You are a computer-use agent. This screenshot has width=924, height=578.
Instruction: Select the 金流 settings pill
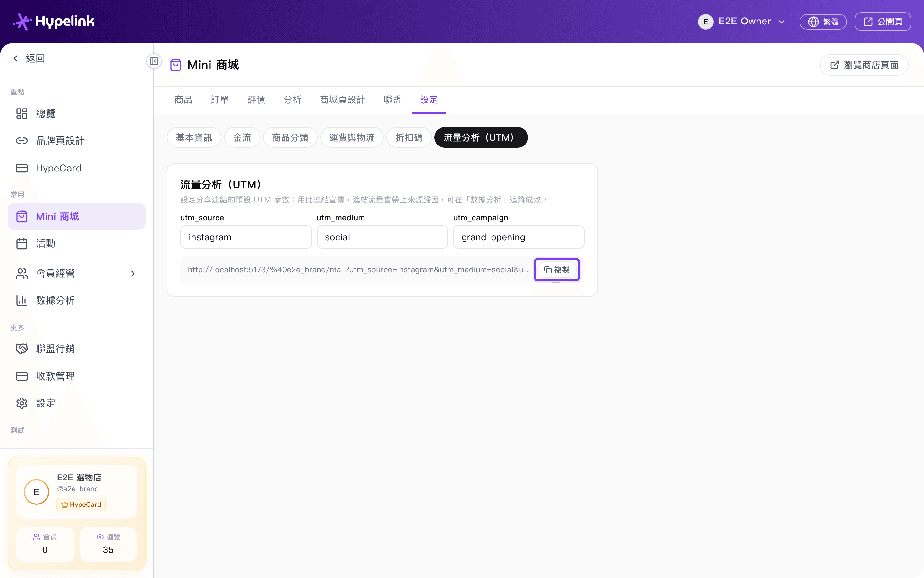pos(242,138)
